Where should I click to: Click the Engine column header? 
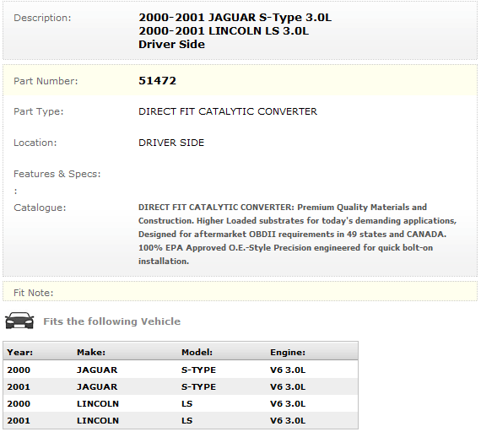tap(288, 352)
